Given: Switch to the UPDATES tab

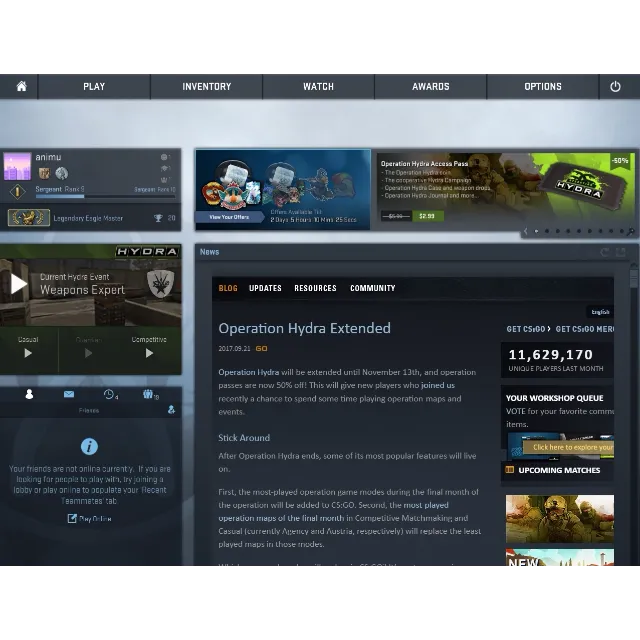Looking at the screenshot, I should (265, 288).
